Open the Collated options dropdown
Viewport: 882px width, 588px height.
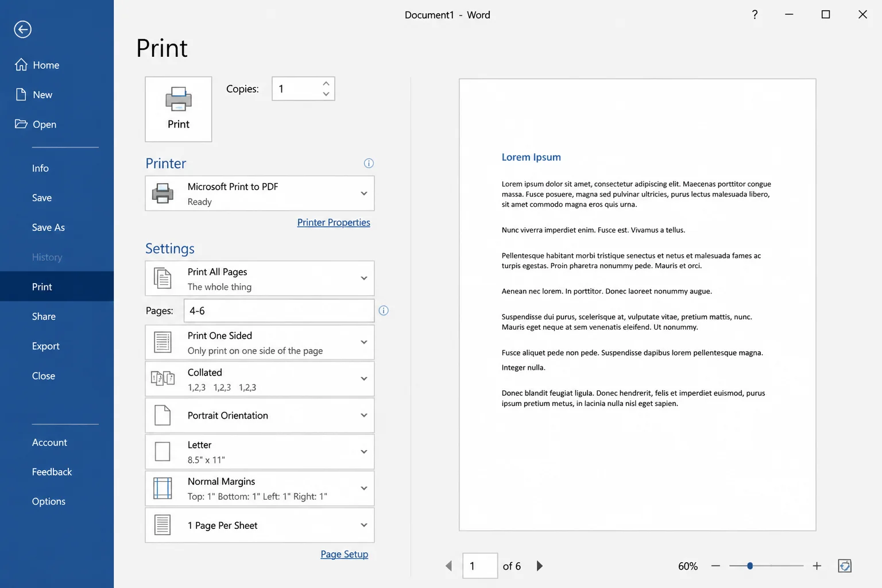coord(260,379)
